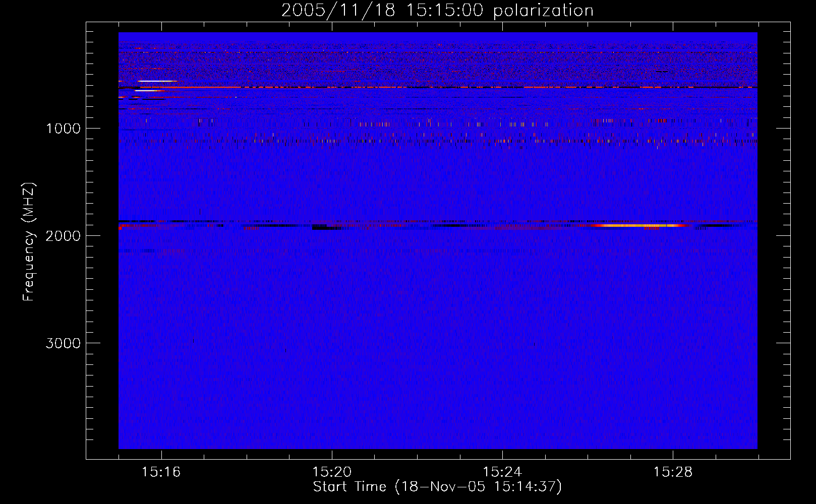Click the plot title '2005/11/18 15:15:00 polarization'
This screenshot has height=504, width=816.
[x=437, y=10]
